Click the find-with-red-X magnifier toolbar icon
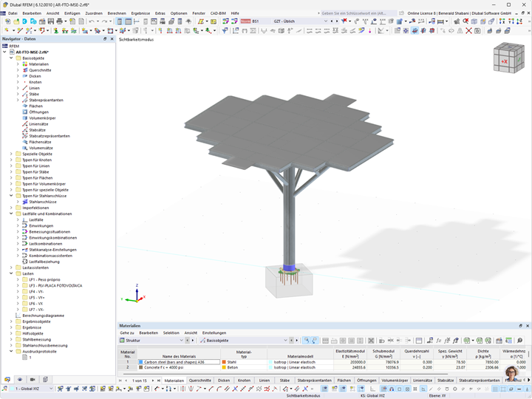This screenshot has height=399, width=532. pyautogui.click(x=465, y=21)
